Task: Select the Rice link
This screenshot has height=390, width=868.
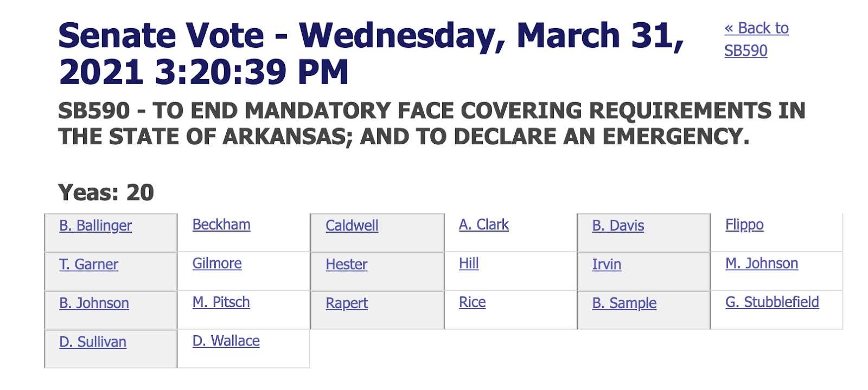Action: click(472, 302)
